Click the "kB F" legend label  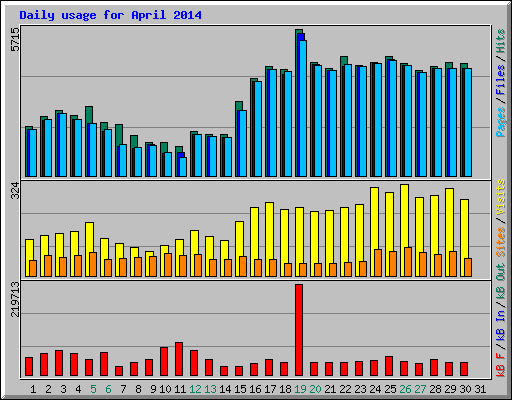tap(500, 364)
